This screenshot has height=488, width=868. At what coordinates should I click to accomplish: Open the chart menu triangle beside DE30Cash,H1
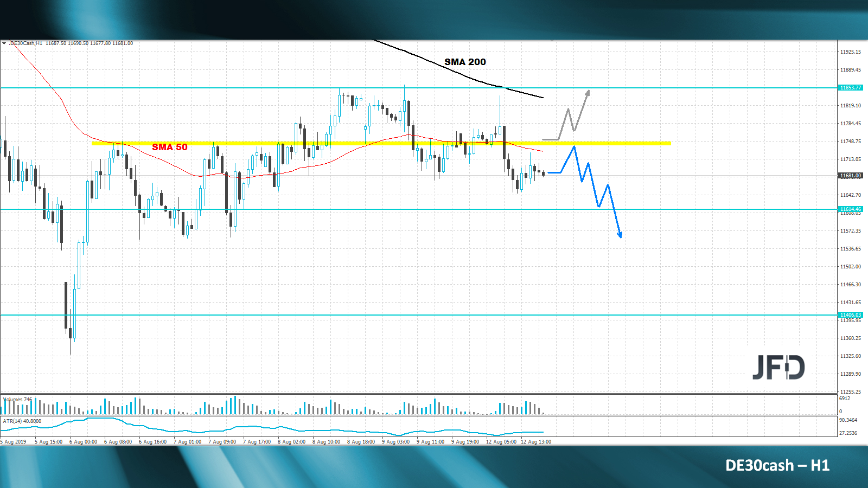click(x=4, y=43)
